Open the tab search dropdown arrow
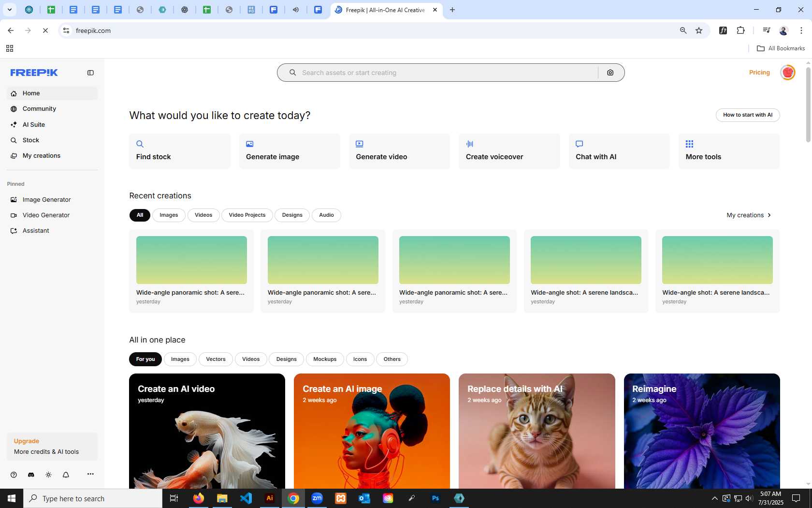The image size is (812, 508). (x=9, y=10)
